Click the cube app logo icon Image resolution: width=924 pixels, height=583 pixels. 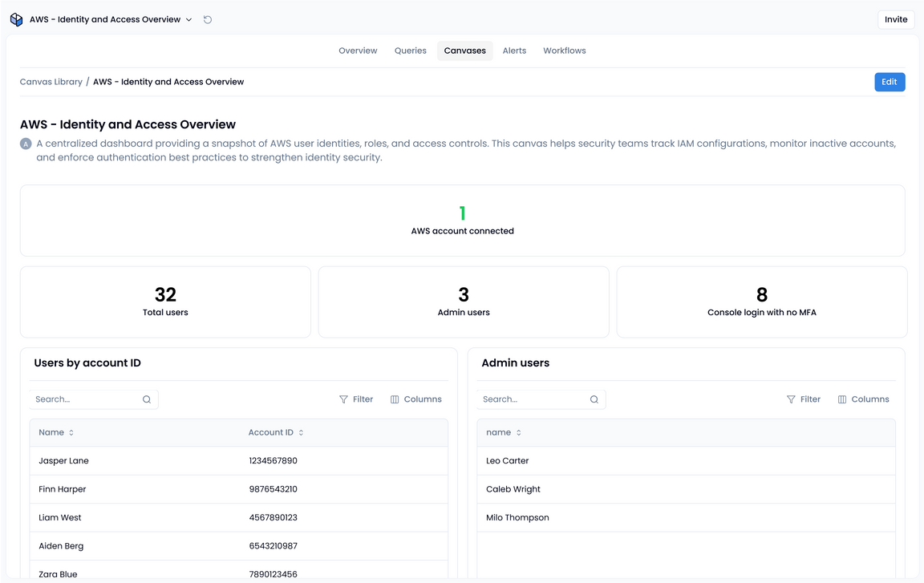(17, 19)
